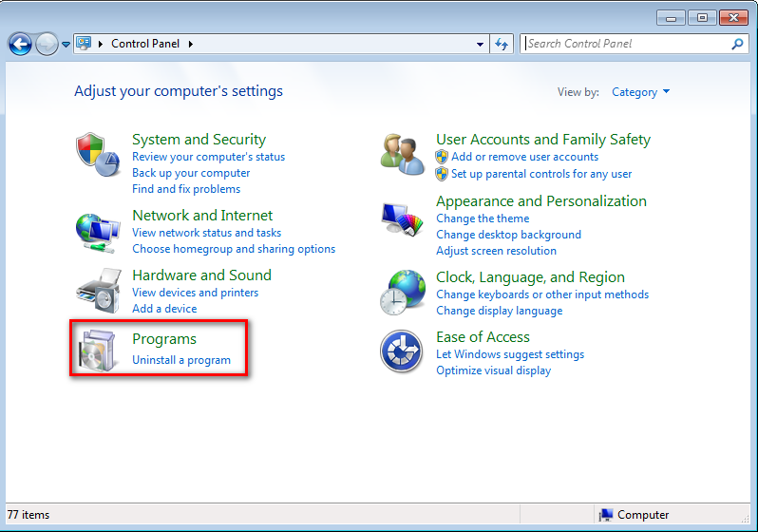758x532 pixels.
Task: Open Choose homegroup and sharing options
Action: (x=234, y=249)
